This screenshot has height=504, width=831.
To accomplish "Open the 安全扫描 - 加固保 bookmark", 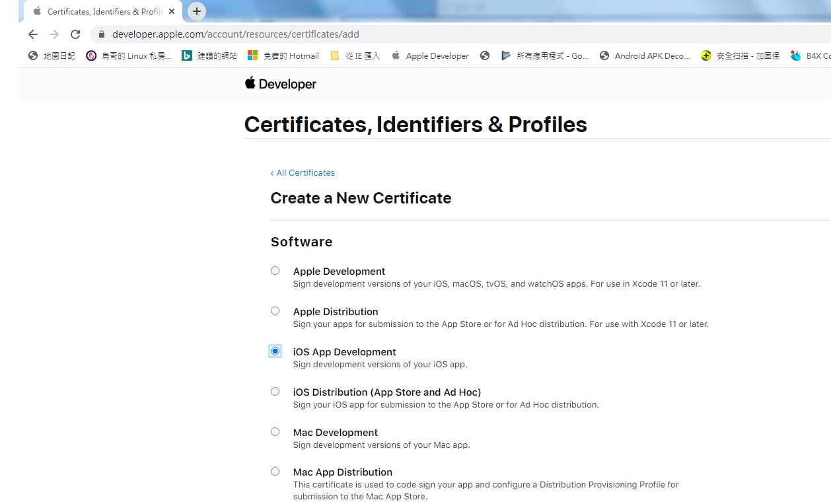I will pos(741,56).
